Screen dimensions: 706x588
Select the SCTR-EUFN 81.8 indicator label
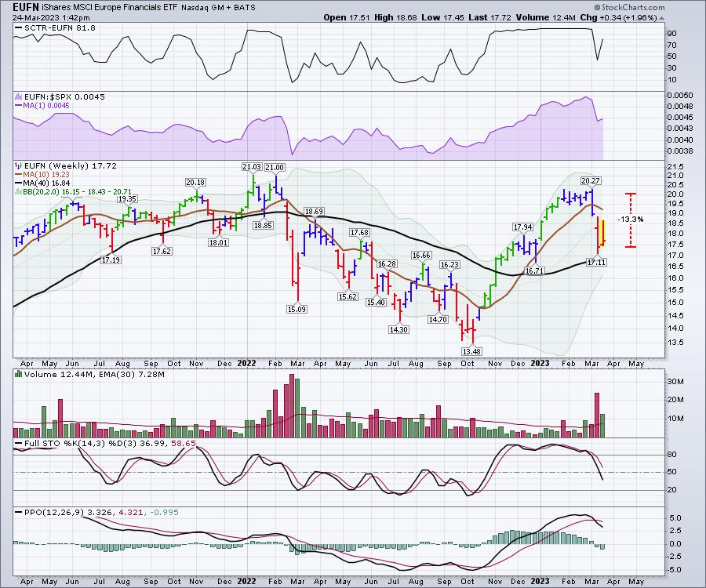52,27
